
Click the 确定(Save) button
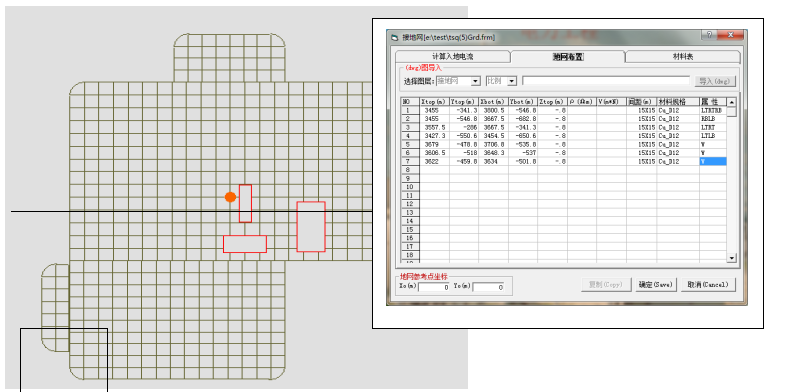(x=655, y=285)
